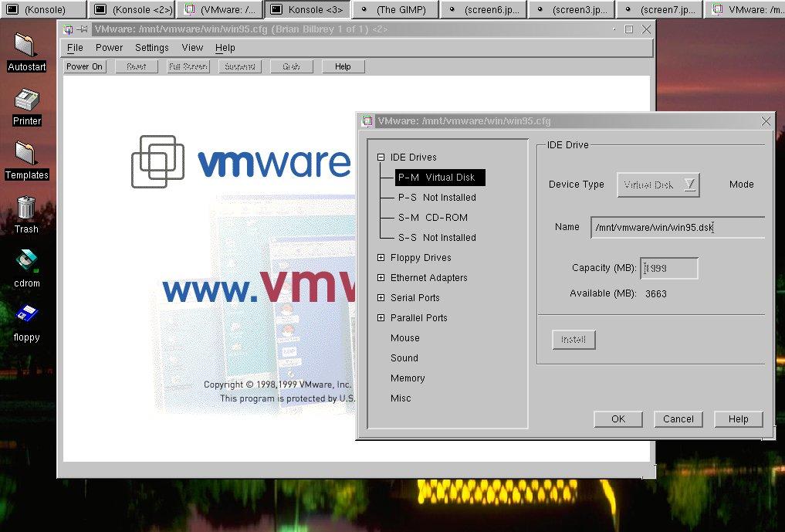Expand the Ethernet Adapters tree node
785x532 pixels.
click(381, 278)
